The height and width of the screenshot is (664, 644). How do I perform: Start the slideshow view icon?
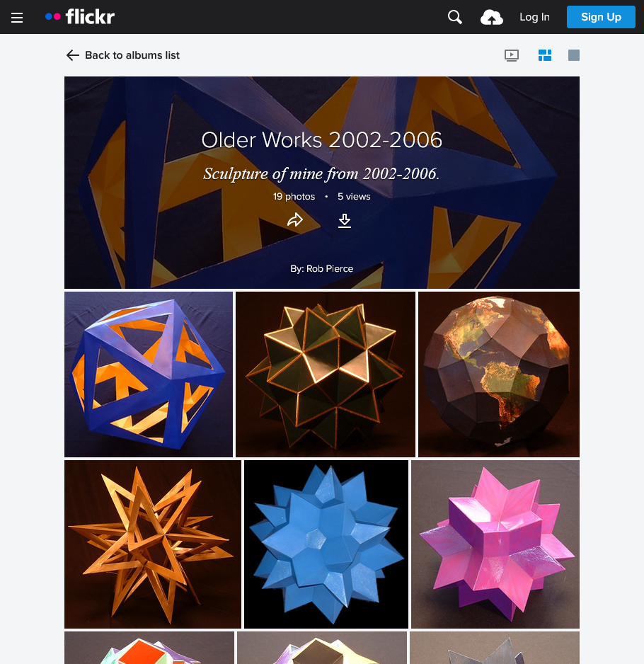512,55
